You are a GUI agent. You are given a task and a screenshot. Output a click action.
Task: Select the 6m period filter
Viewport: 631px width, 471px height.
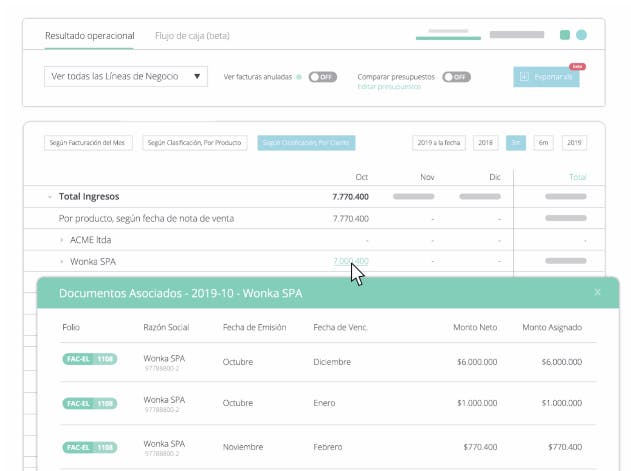click(x=543, y=143)
